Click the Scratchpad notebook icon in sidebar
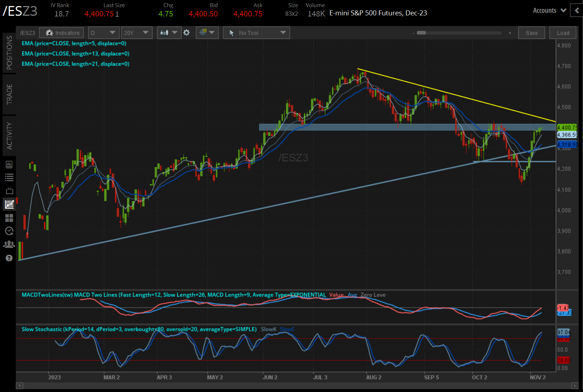Image resolution: width=583 pixels, height=392 pixels. coord(9,164)
